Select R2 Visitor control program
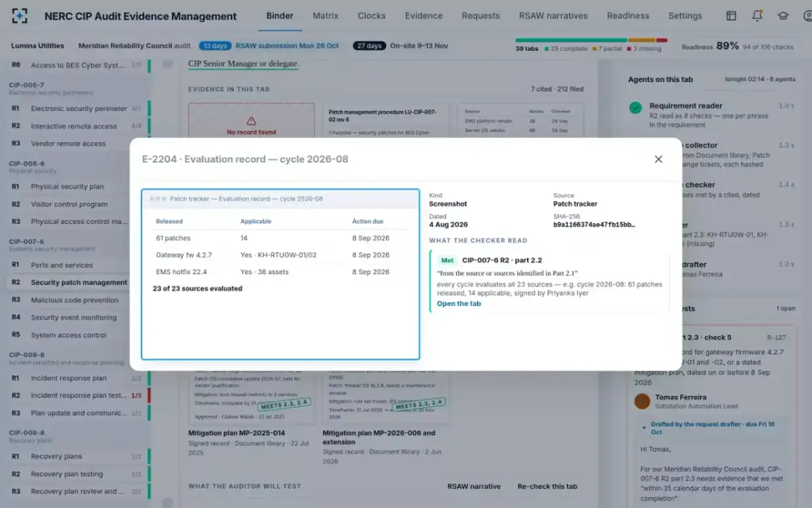This screenshot has height=508, width=812. tap(77, 204)
